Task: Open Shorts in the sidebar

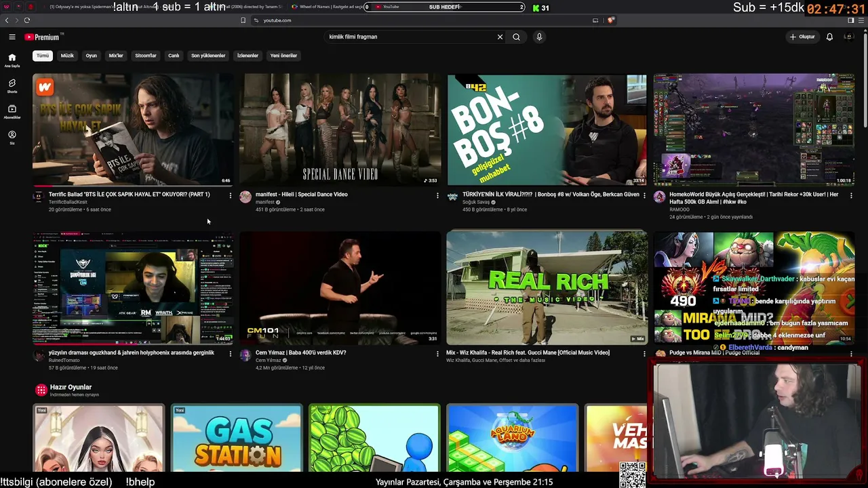Action: [12, 86]
